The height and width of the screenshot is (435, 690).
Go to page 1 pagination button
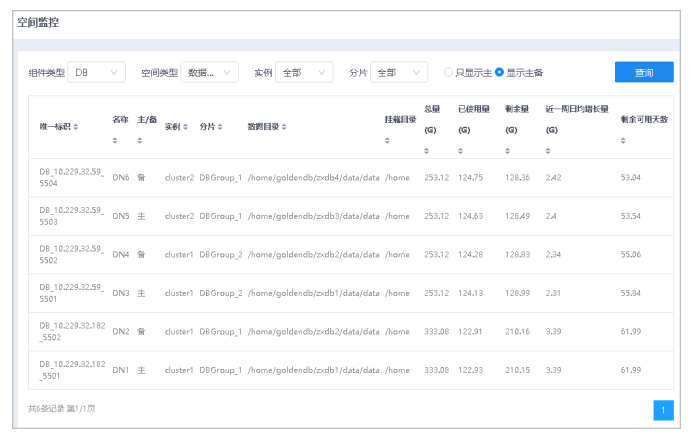pos(663,410)
